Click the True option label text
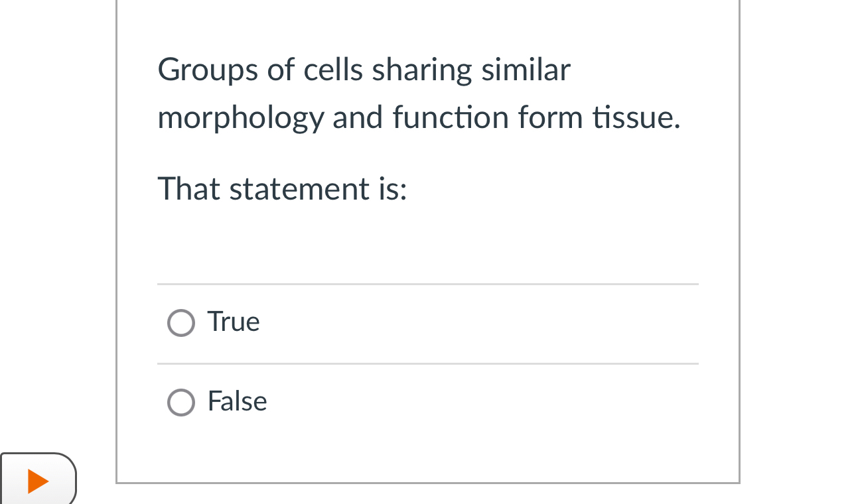This screenshot has width=856, height=504. coord(233,322)
